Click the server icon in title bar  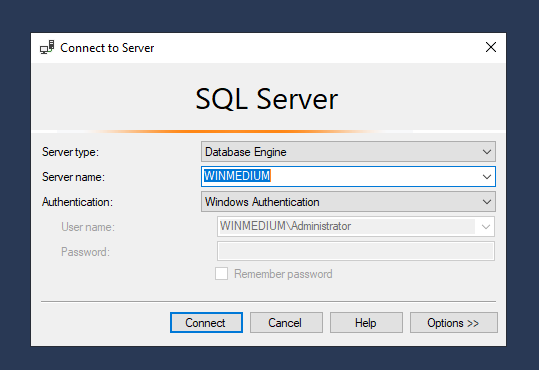(47, 47)
